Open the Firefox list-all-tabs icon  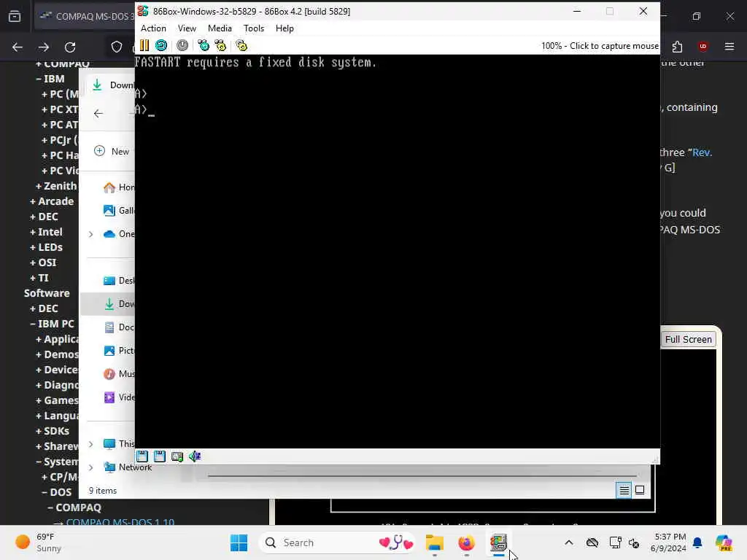15,16
